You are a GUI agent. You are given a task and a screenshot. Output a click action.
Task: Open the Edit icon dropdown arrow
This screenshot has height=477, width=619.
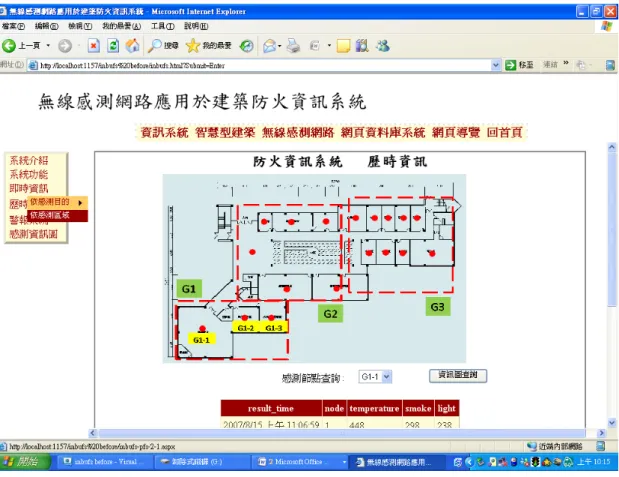coord(329,46)
